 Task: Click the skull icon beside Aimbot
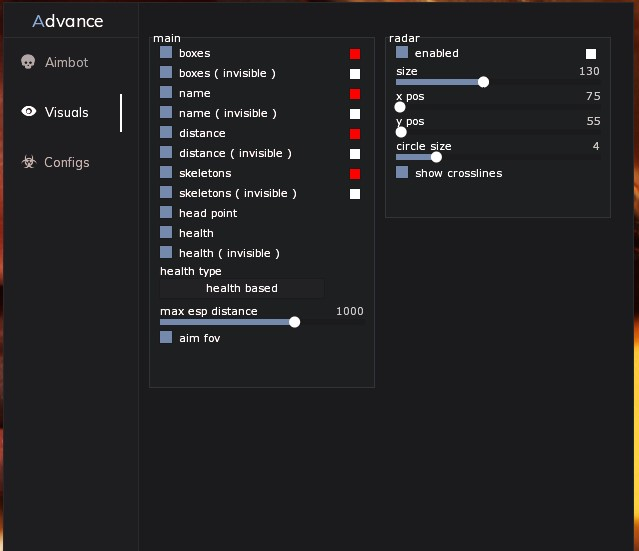[28, 62]
